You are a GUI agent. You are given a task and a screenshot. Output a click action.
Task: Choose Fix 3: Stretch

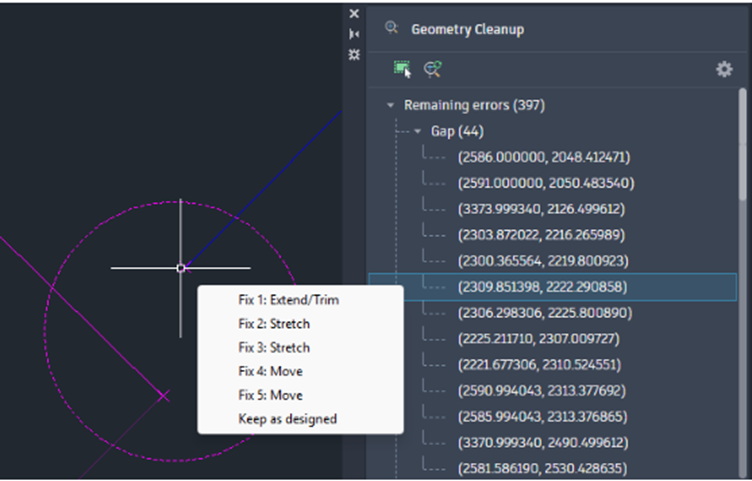(274, 347)
